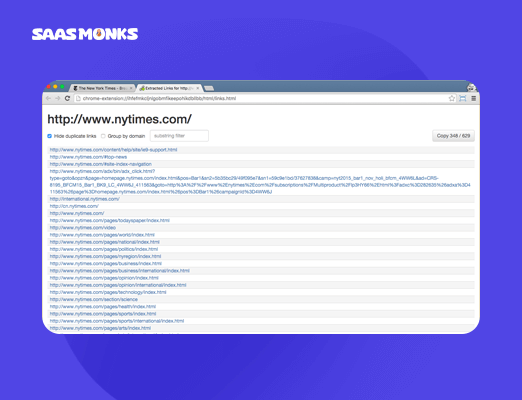Open the business/international/index.html link
Viewport: 522px width, 400px height.
(120, 271)
